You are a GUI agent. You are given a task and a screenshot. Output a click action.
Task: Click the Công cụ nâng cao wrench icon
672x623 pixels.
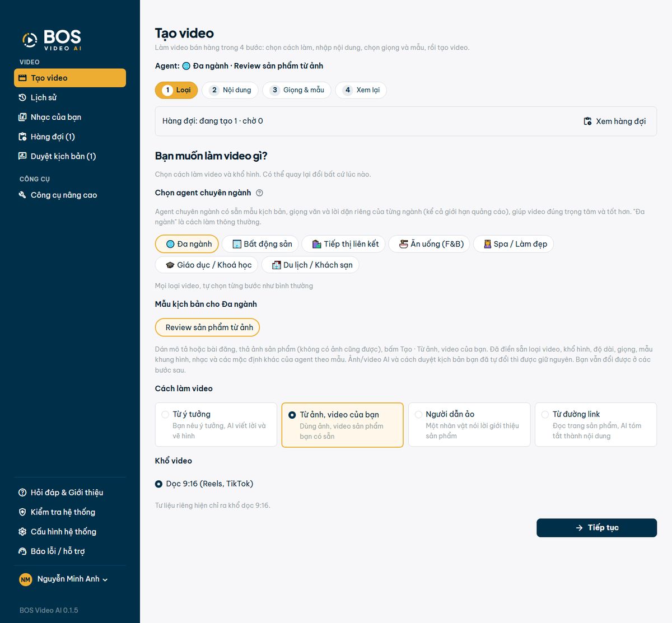22,195
